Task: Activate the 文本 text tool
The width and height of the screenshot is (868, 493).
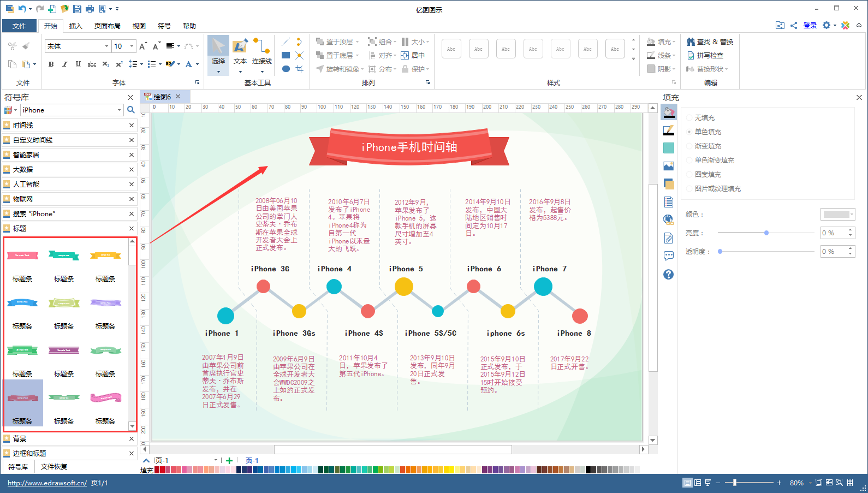Action: tap(240, 55)
